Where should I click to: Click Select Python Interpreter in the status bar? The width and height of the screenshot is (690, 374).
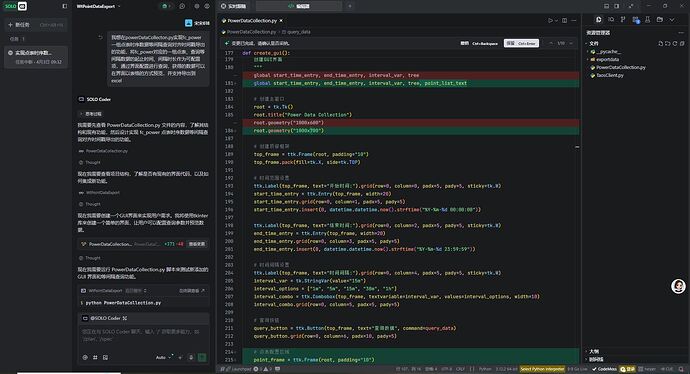(x=542, y=369)
